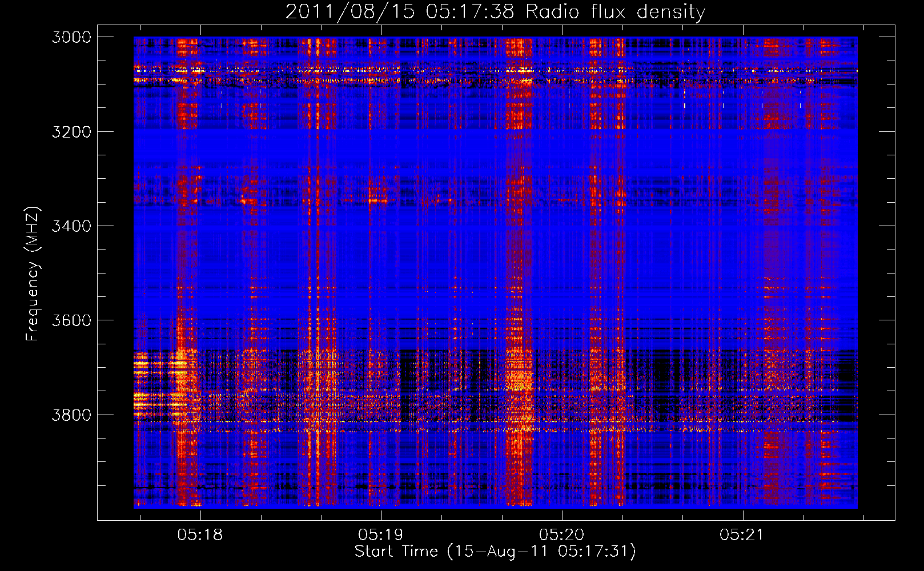924x571 pixels.
Task: Click the 05:18 time tick label
Action: (200, 534)
